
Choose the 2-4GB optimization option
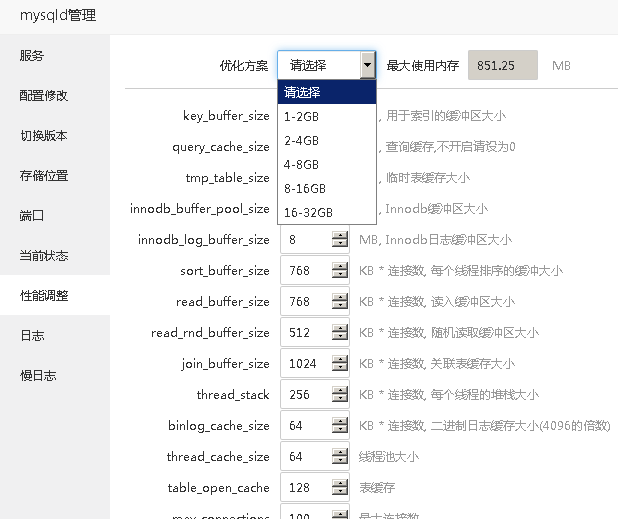pyautogui.click(x=327, y=140)
